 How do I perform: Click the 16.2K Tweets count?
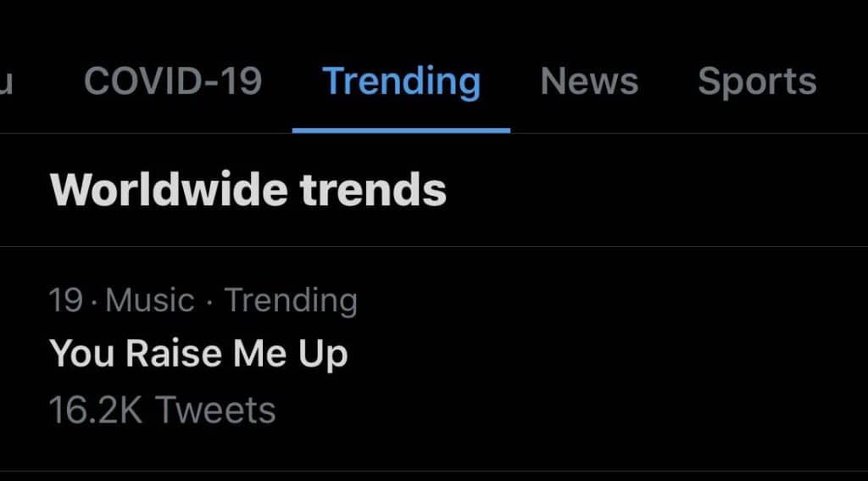pos(162,410)
